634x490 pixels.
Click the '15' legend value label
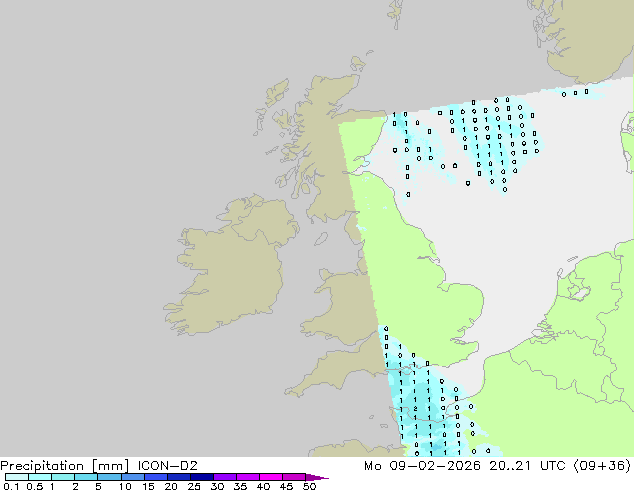click(x=148, y=486)
